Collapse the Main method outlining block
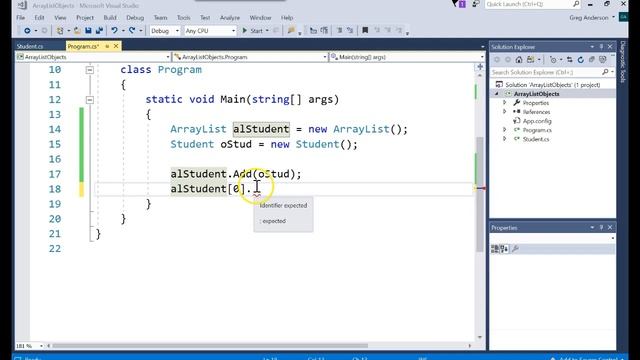Viewport: 640px width, 360px height. point(90,100)
